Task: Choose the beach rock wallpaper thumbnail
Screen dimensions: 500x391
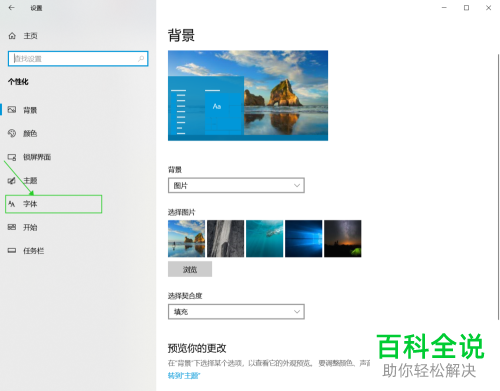Action: 186,238
